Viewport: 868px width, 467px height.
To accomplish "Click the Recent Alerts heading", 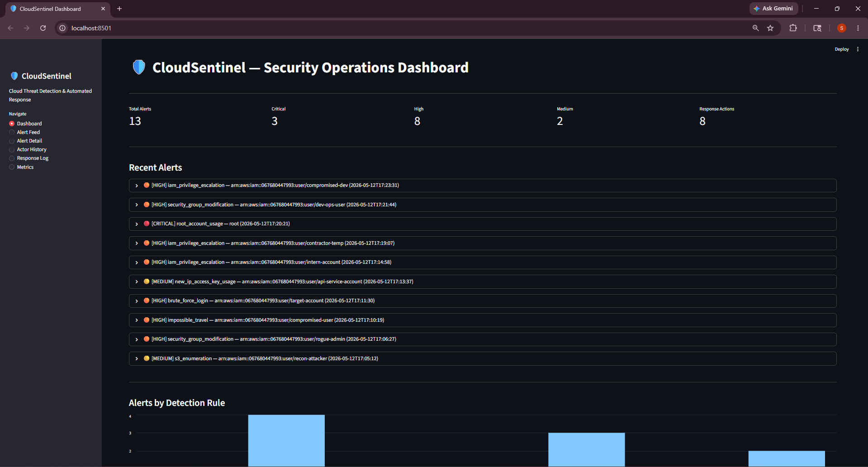I will [156, 167].
